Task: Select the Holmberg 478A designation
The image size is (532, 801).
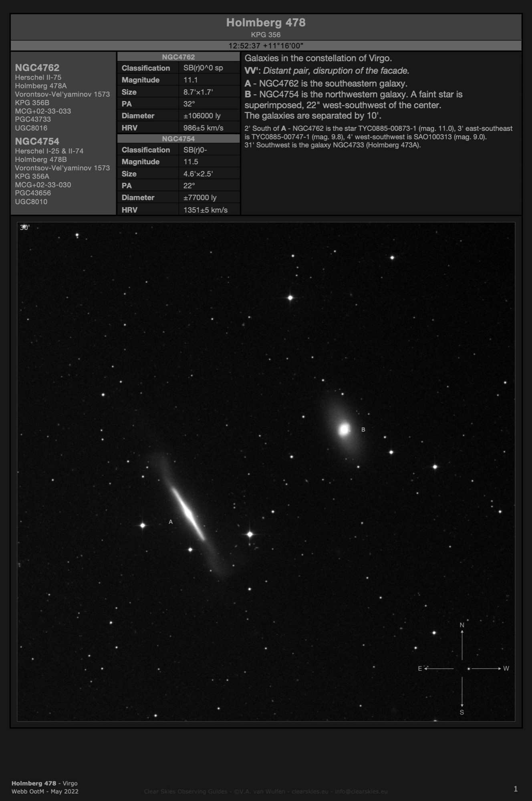Action: tap(41, 86)
